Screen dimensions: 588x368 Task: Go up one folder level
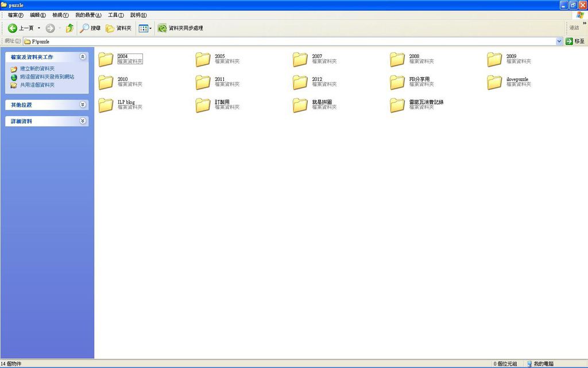coord(69,28)
